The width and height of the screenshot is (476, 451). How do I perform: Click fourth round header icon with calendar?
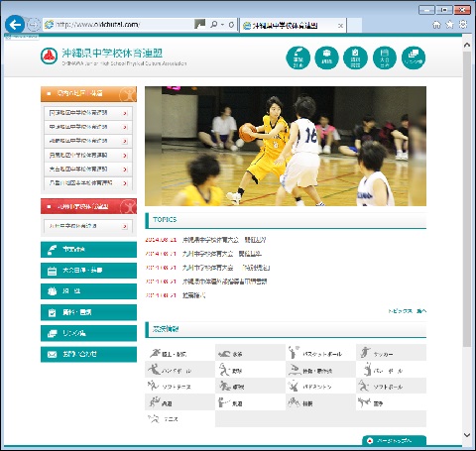tap(385, 57)
